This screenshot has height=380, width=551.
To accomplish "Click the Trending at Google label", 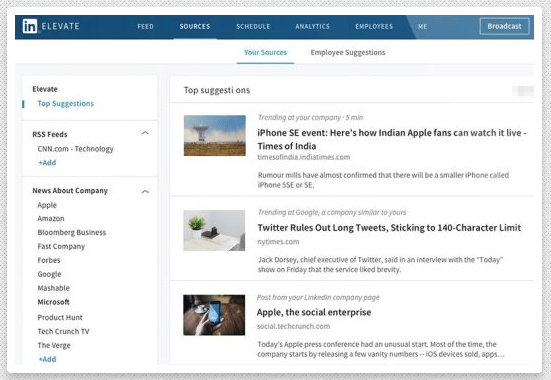I will pos(332,212).
